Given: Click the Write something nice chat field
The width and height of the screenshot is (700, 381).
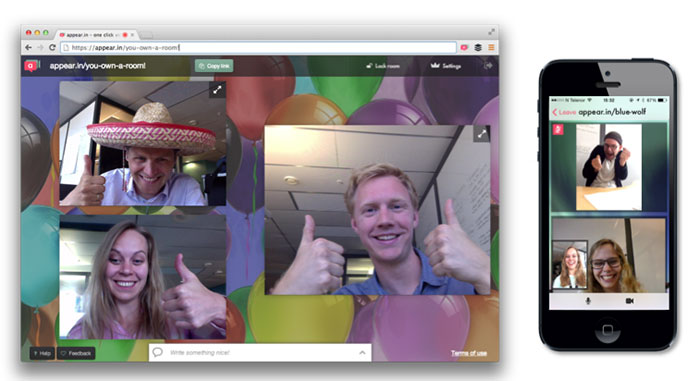Looking at the screenshot, I should (x=260, y=353).
